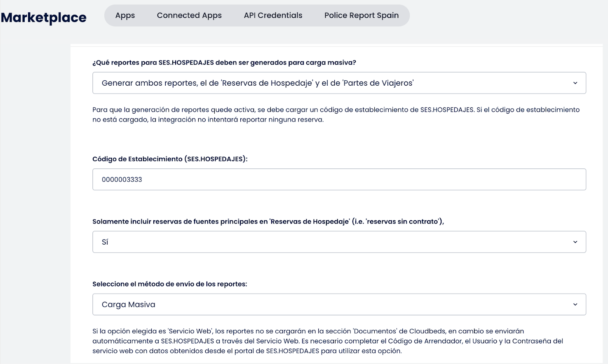
Task: Click the 'Servicio Web' explanation paragraph
Action: 327,341
